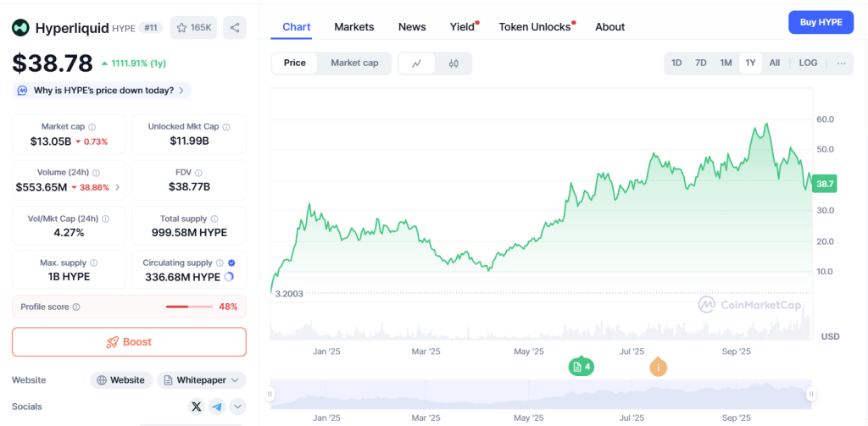Click the 999.58M HYPE total supply value
Viewport: 868px width, 426px height.
(189, 233)
